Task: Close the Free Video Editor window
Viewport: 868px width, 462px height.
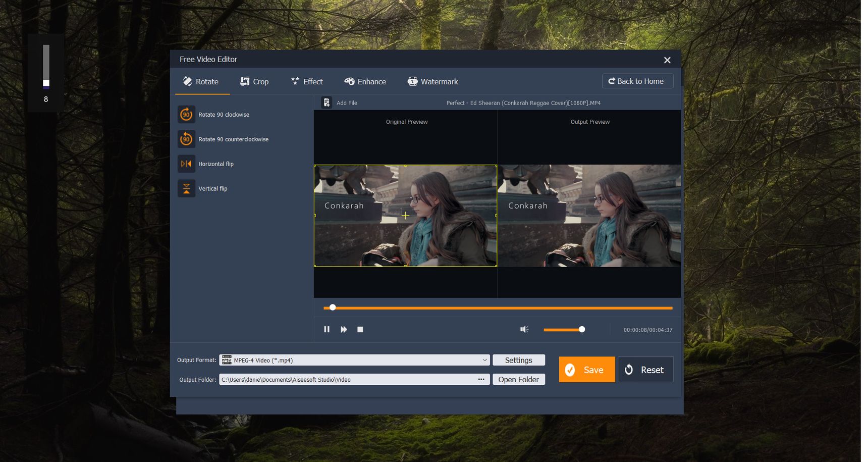Action: pyautogui.click(x=667, y=60)
